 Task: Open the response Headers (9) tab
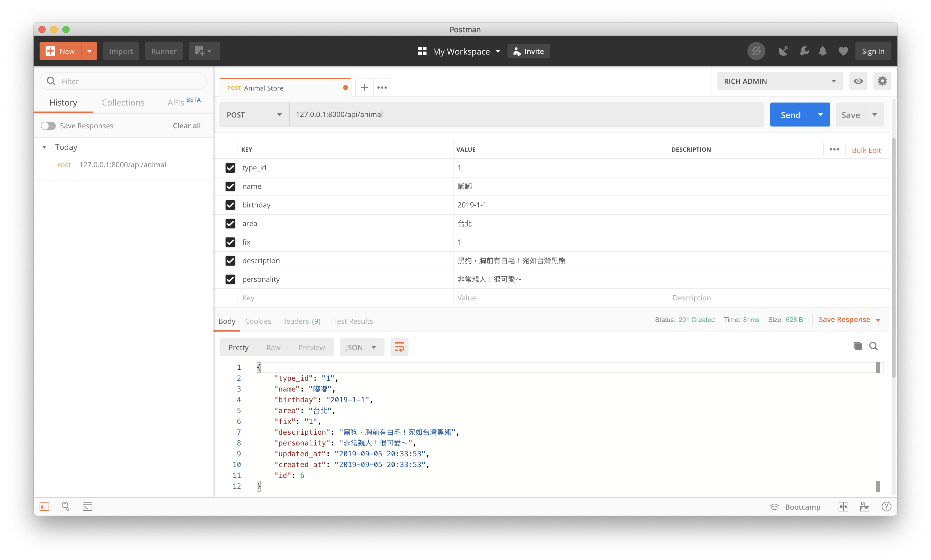301,321
